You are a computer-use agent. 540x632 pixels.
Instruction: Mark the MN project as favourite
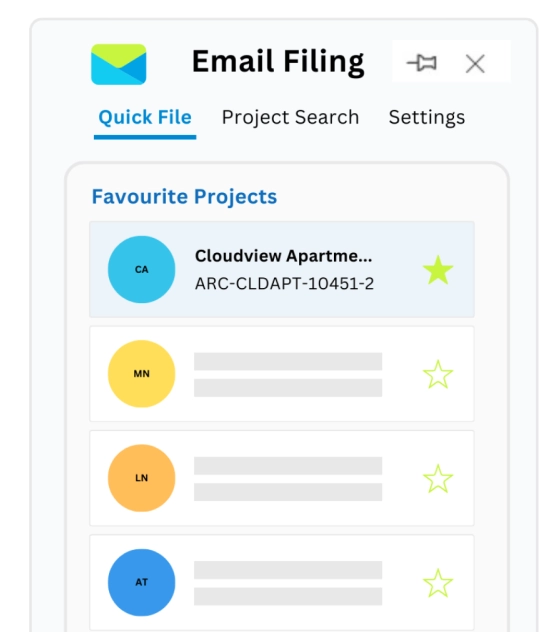[438, 374]
